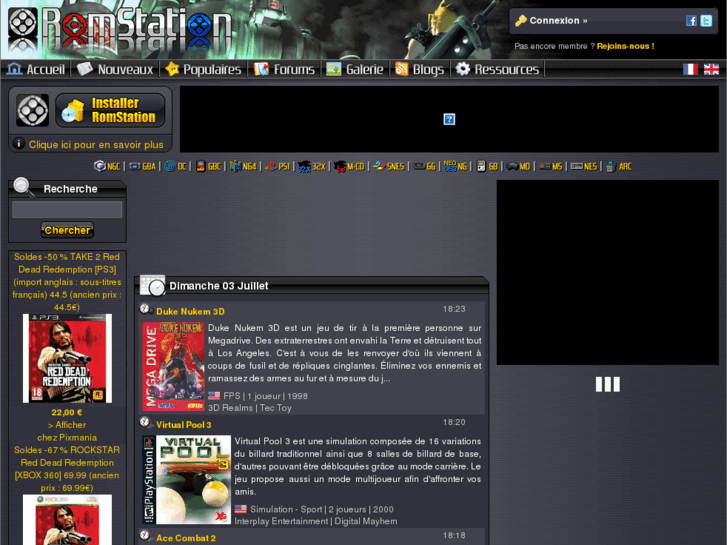727x545 pixels.
Task: Click the Virtual Pool 3 cover image
Action: tap(186, 480)
